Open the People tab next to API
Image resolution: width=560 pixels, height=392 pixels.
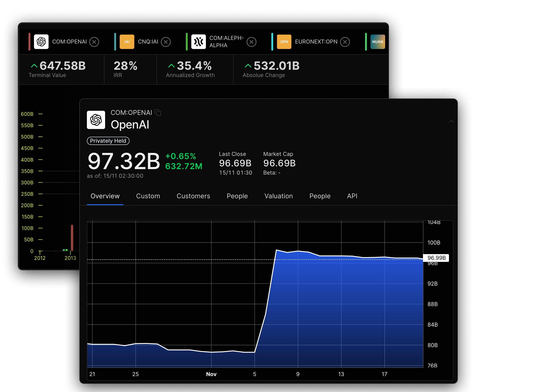pos(320,196)
